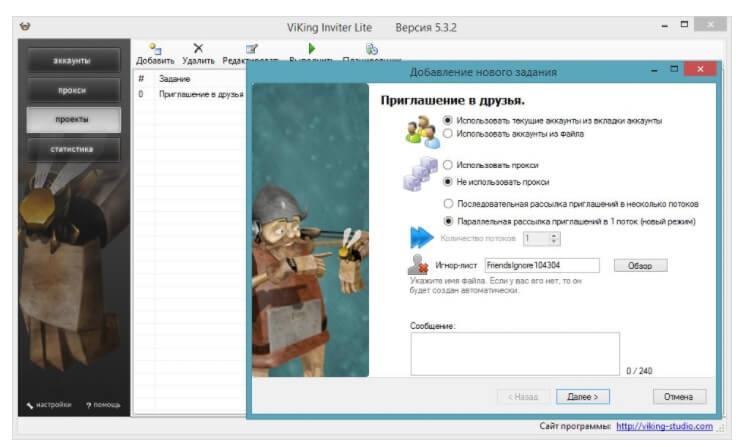Image resolution: width=746 pixels, height=447 pixels.
Task: Click the Отмена button
Action: coord(679,397)
